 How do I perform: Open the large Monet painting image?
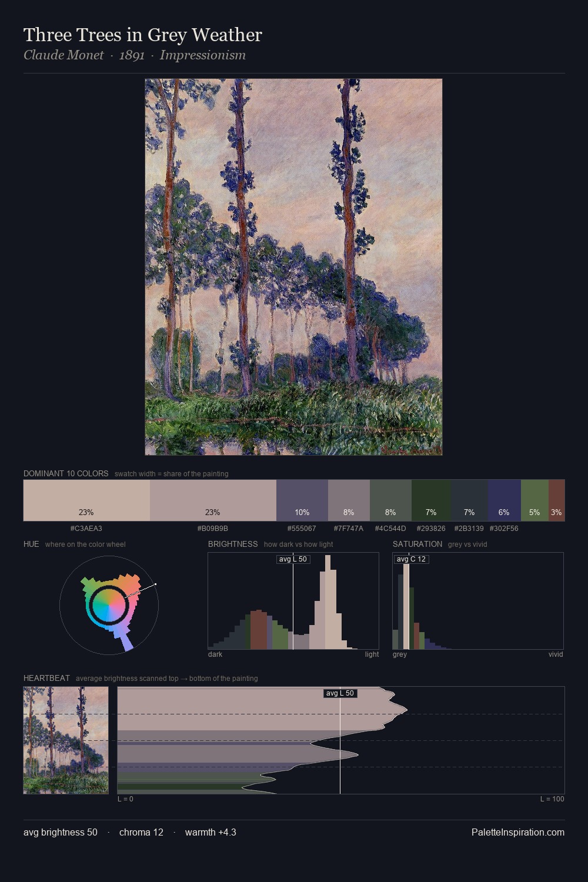(x=293, y=267)
